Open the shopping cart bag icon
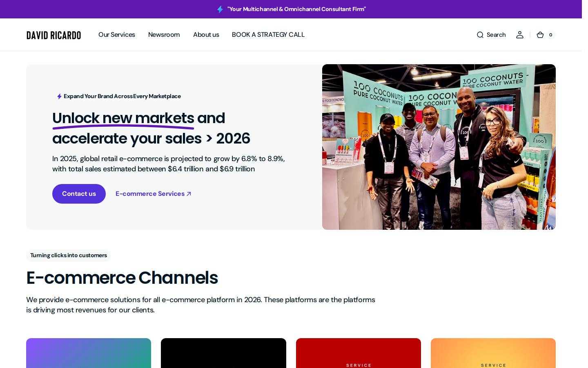This screenshot has height=368, width=588. click(540, 35)
